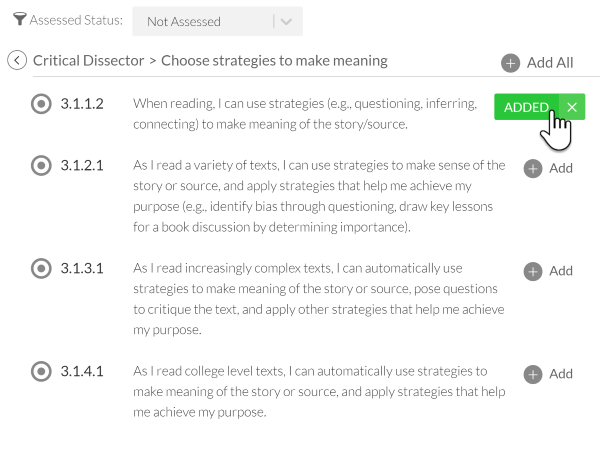Viewport: 600px width, 451px height.
Task: Select the radio button for 3.1.1.2
Action: click(x=41, y=104)
